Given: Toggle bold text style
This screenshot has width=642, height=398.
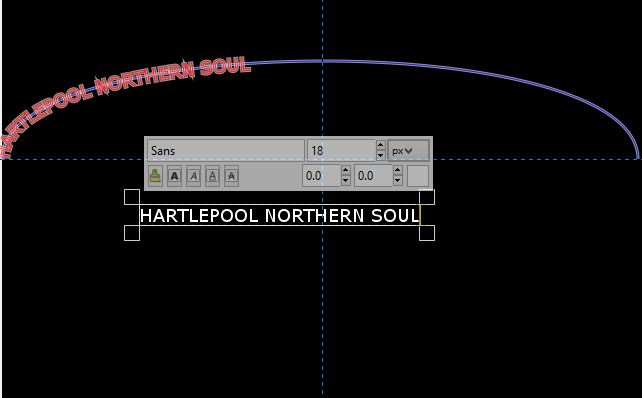Looking at the screenshot, I should tap(174, 176).
